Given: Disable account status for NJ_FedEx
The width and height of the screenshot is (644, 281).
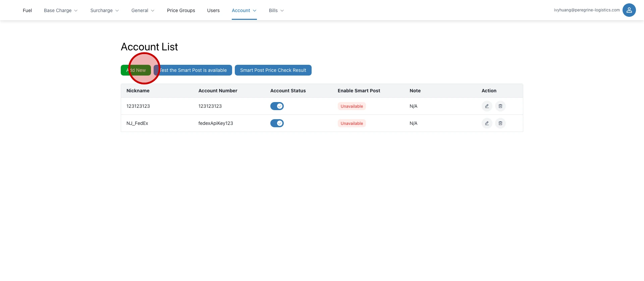Looking at the screenshot, I should pos(277,123).
